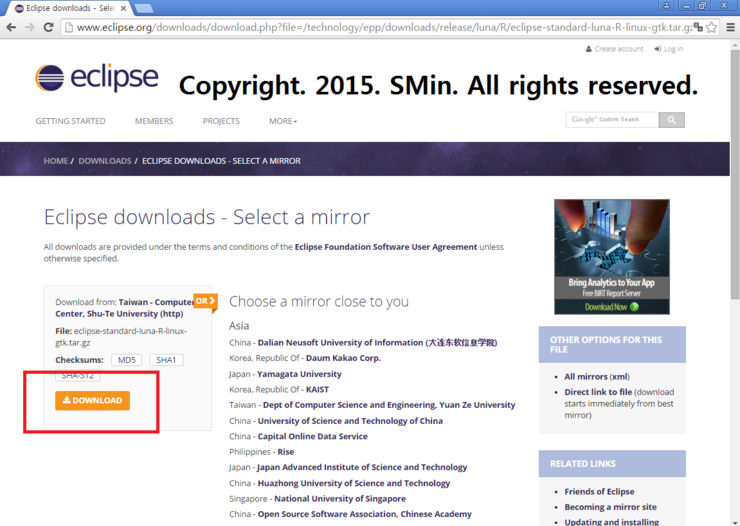Open Direct link to file
Screen dimensions: 740x526
pos(598,392)
